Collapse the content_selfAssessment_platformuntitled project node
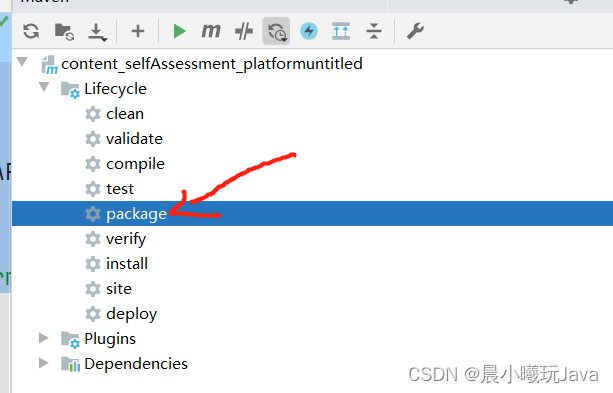 (22, 62)
